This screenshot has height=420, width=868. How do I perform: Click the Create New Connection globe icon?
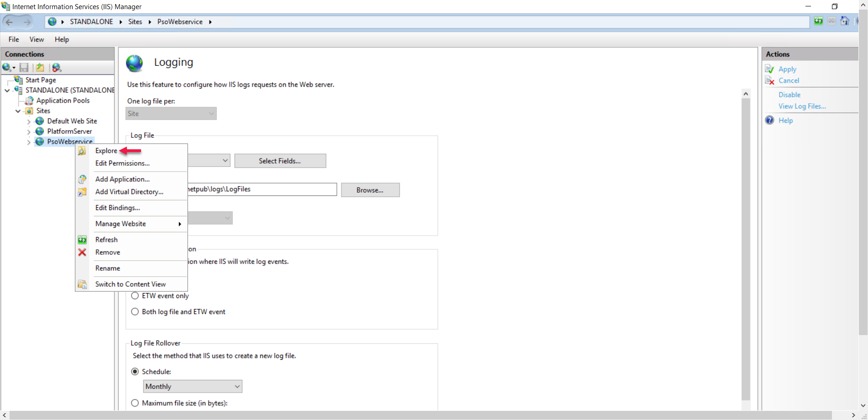pos(7,68)
